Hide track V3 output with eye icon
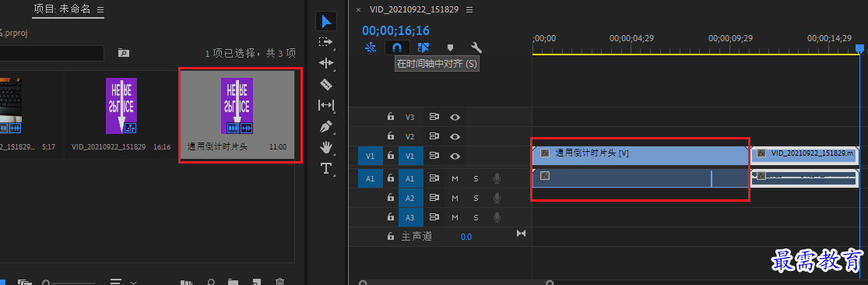The image size is (868, 285). point(455,117)
